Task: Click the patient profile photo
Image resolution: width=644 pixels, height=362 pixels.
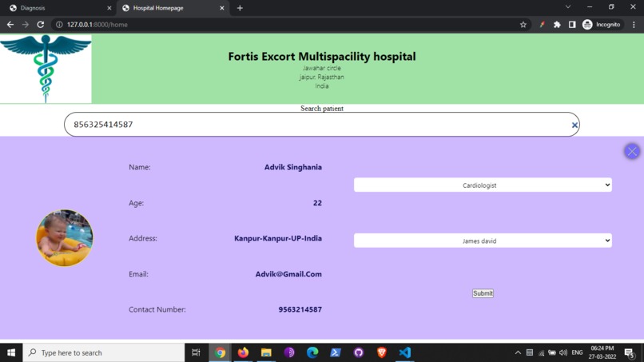Action: coord(65,238)
